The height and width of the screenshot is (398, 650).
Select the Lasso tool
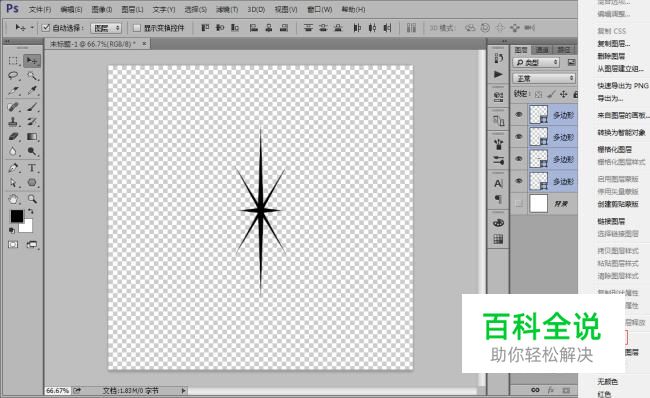pos(13,75)
